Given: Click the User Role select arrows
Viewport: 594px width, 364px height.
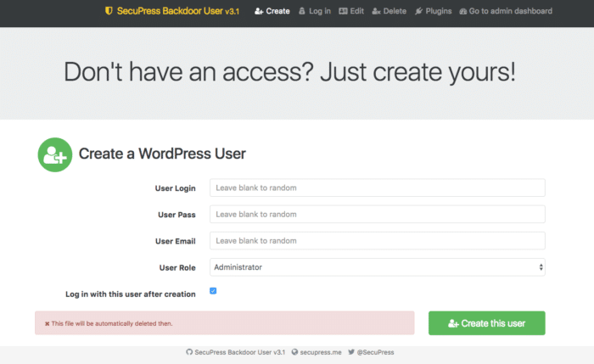Looking at the screenshot, I should 541,267.
